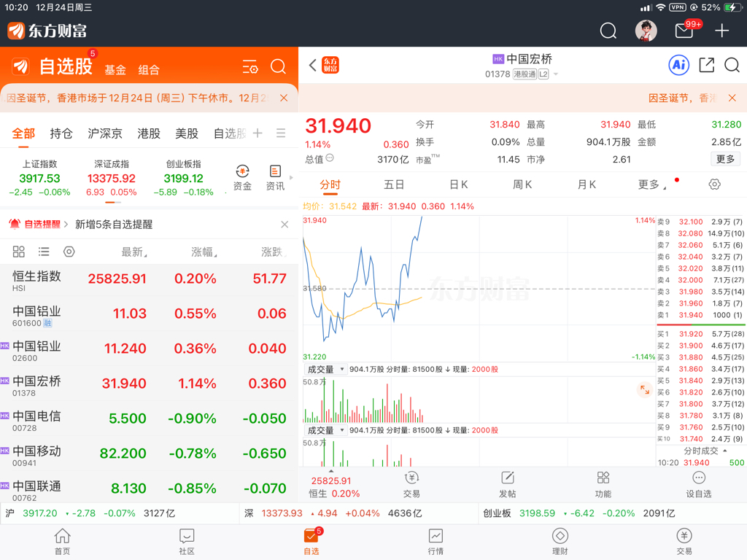This screenshot has width=747, height=560.
Task: Select the 港股 tab
Action: click(149, 134)
